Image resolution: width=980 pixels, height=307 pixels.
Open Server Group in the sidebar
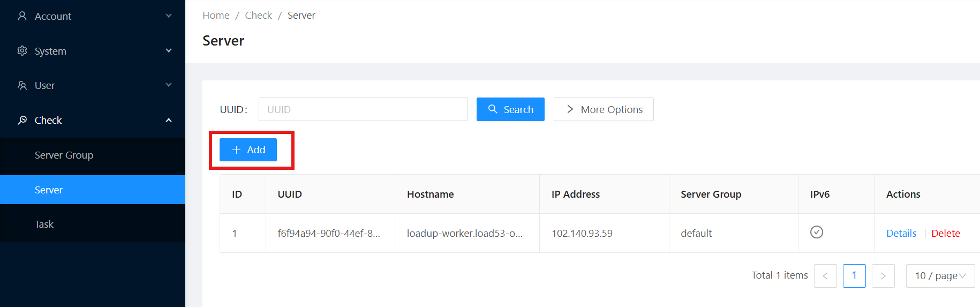coord(64,155)
